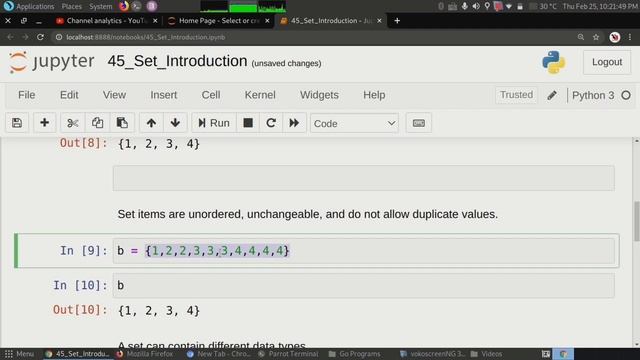Switch to Mozilla Firefox taskbar window
The image size is (640, 360).
[x=145, y=354]
